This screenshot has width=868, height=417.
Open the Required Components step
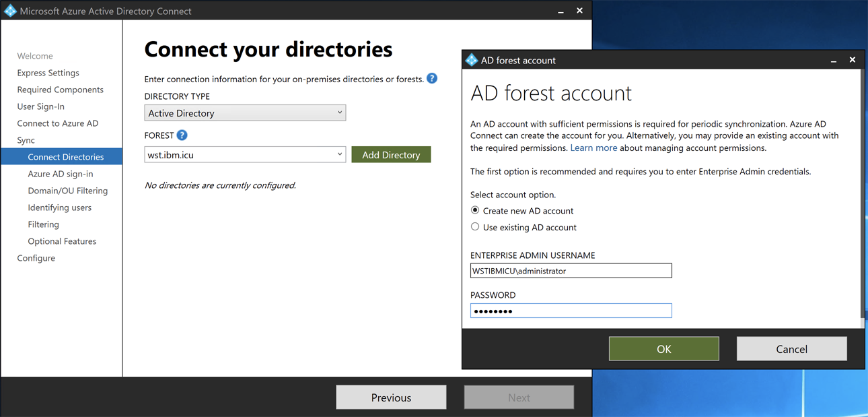coord(60,90)
